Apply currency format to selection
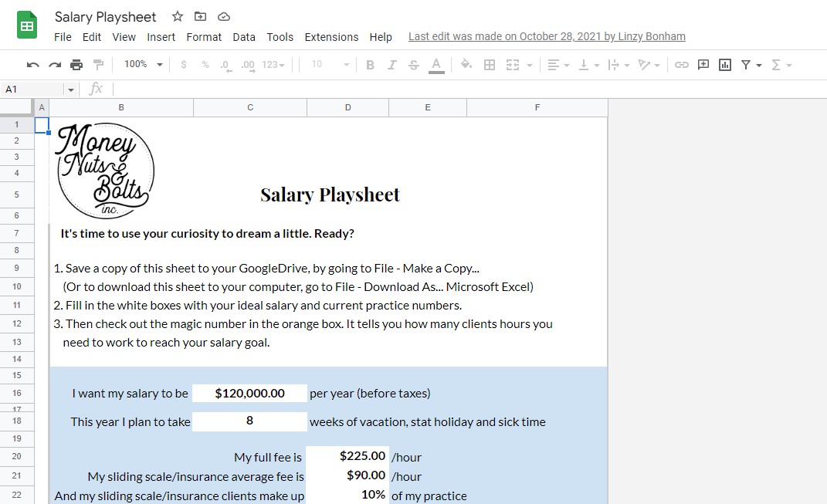Screen dimensions: 827x504 [183, 64]
